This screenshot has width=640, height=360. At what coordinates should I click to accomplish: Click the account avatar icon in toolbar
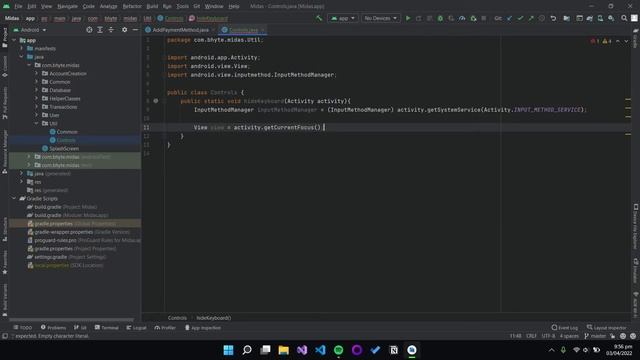coord(634,18)
